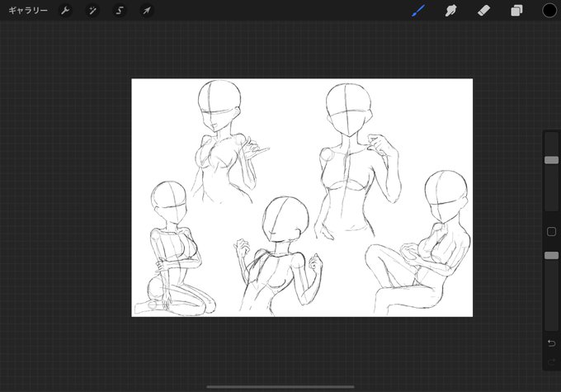Select the Eraser tool
Viewport: 561px width, 392px height.
483,11
